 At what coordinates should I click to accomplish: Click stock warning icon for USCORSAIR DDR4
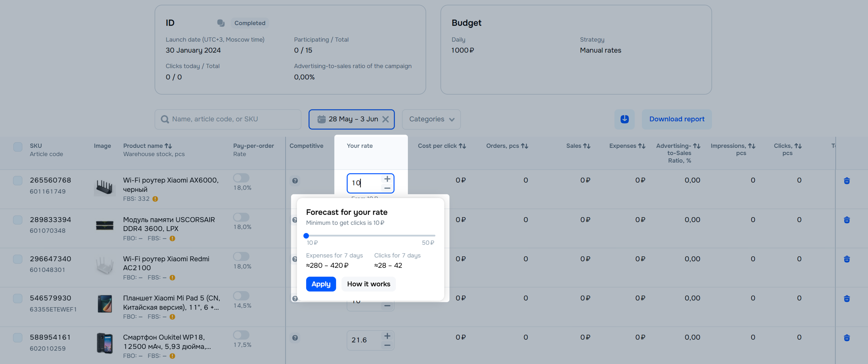tap(172, 238)
